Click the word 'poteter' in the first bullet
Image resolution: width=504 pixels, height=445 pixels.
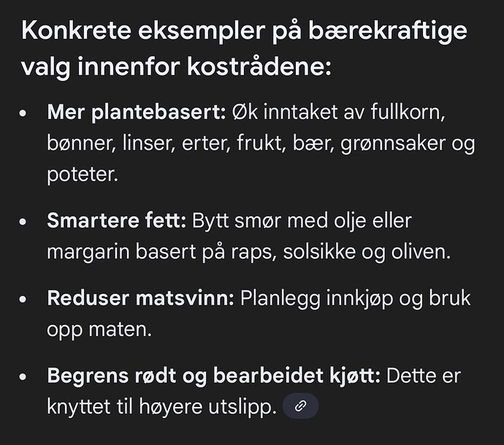[x=81, y=175]
